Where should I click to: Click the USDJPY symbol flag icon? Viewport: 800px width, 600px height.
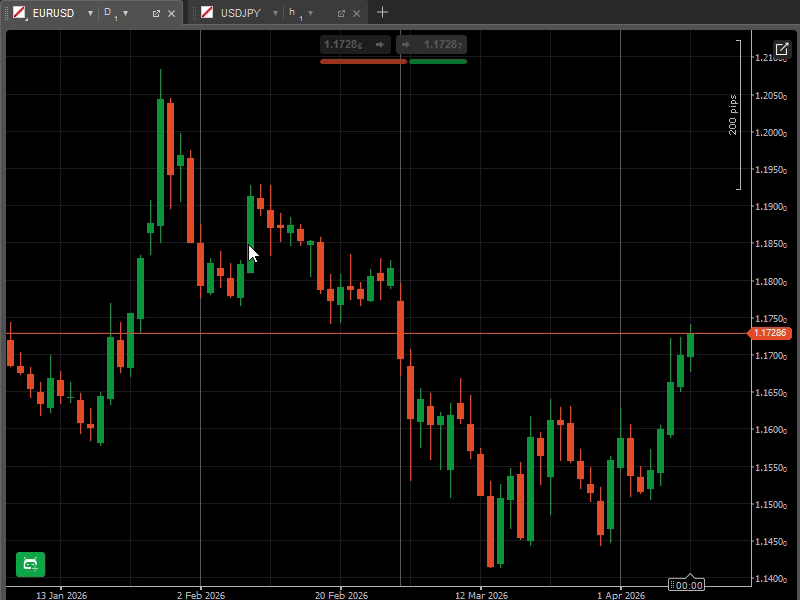pyautogui.click(x=207, y=13)
